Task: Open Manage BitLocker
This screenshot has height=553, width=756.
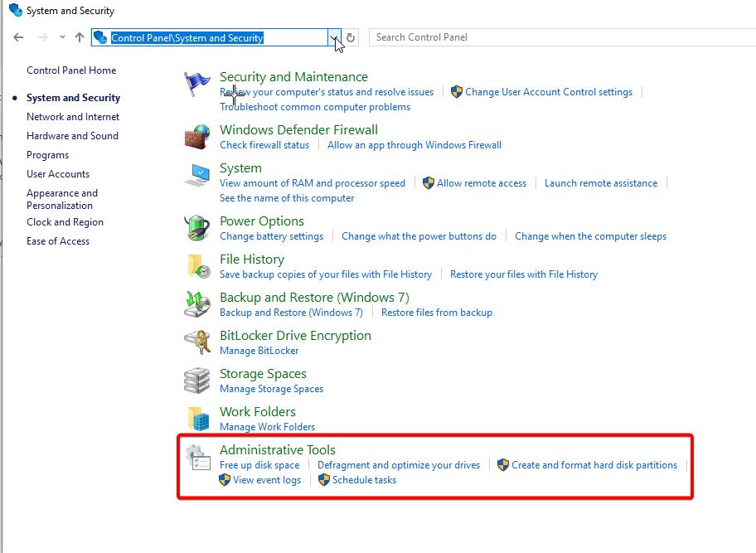Action: click(x=259, y=350)
